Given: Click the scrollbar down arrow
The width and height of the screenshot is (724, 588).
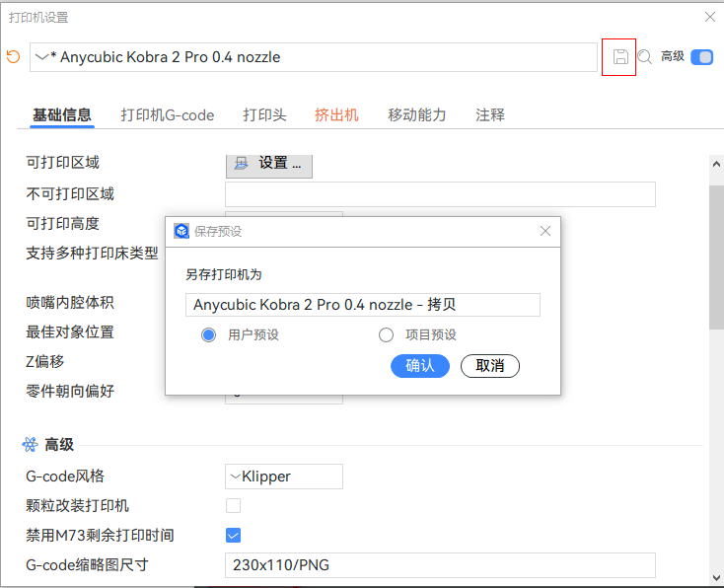Looking at the screenshot, I should point(716,578).
